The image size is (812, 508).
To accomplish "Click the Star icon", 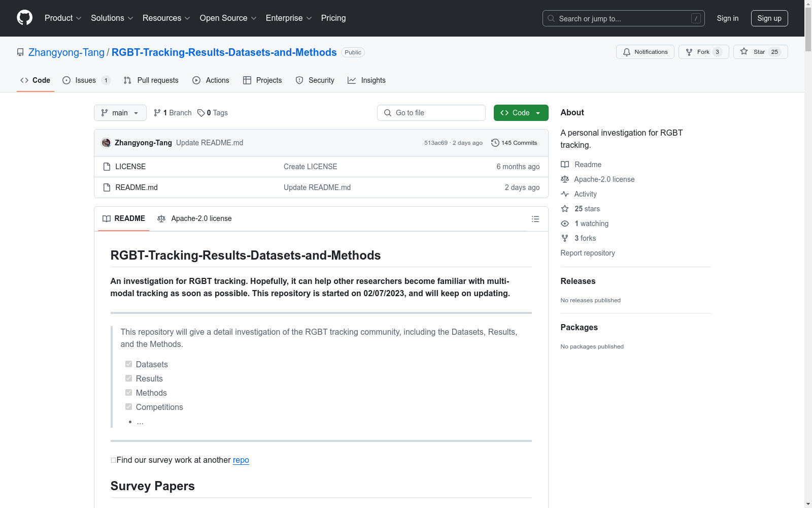I will (744, 51).
